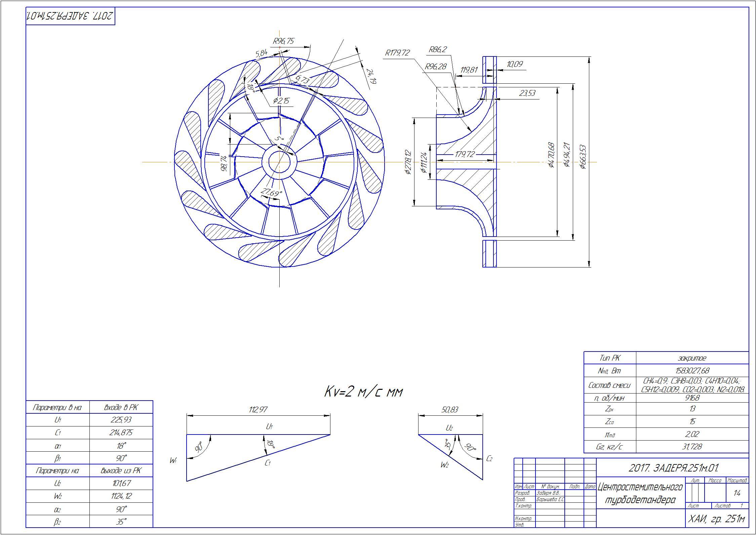756x535 pixels.
Task: Click the Kv=2 м/с мм scale text
Action: coord(363,392)
